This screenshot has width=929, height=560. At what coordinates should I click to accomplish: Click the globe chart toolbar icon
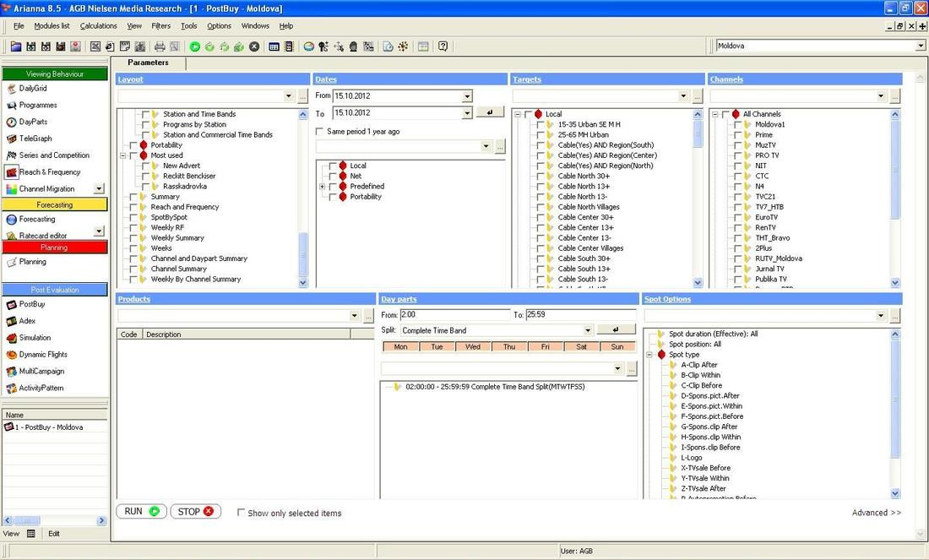click(308, 46)
